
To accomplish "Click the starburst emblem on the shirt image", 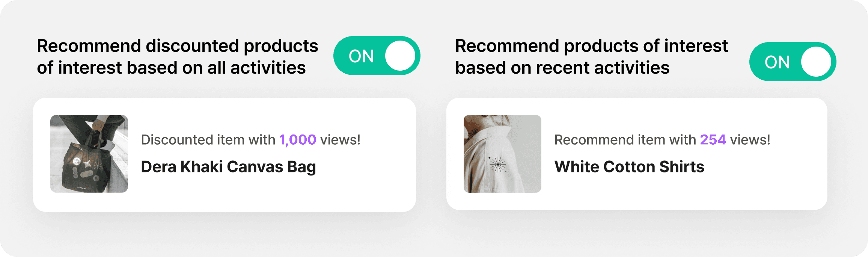I will (x=498, y=165).
